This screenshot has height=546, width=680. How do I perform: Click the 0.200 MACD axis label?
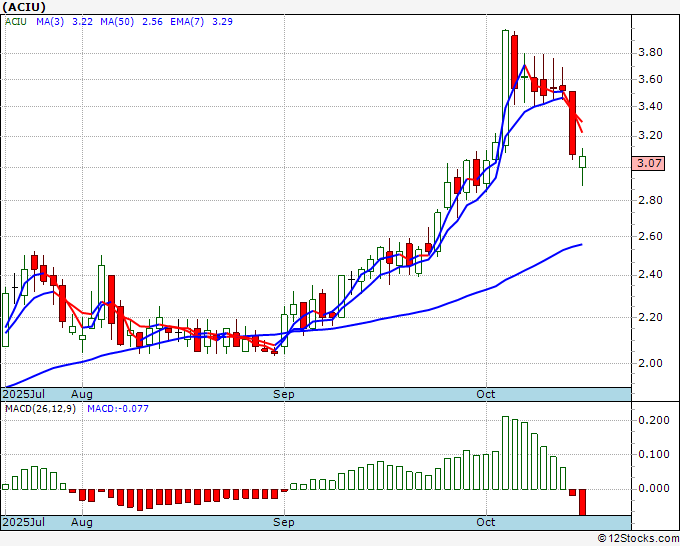(654, 420)
